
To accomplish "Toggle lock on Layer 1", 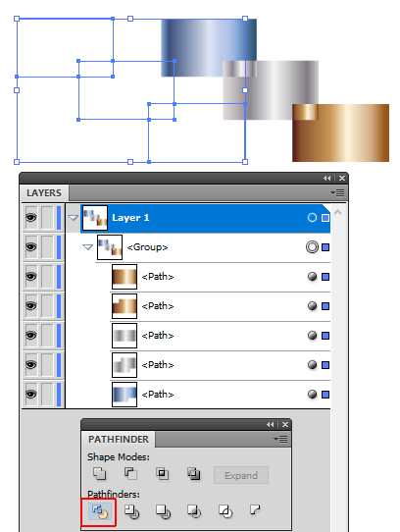I will (x=47, y=218).
